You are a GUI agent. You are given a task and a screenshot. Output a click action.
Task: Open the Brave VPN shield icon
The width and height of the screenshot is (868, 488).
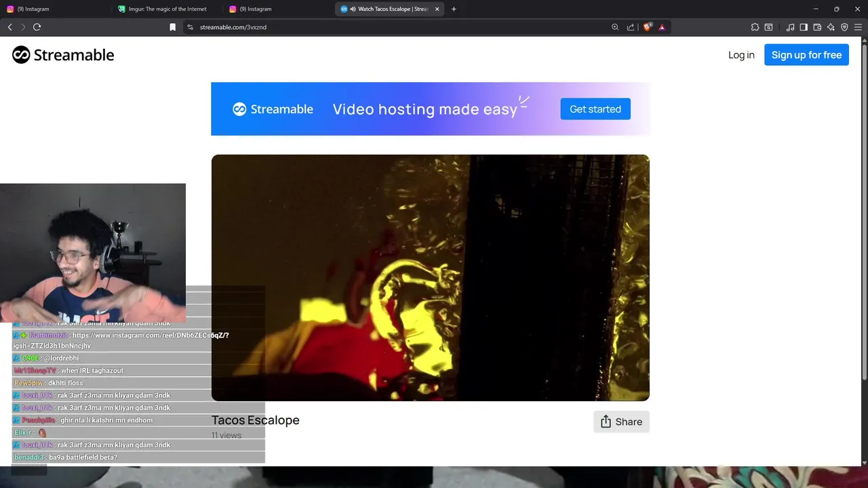tap(844, 27)
